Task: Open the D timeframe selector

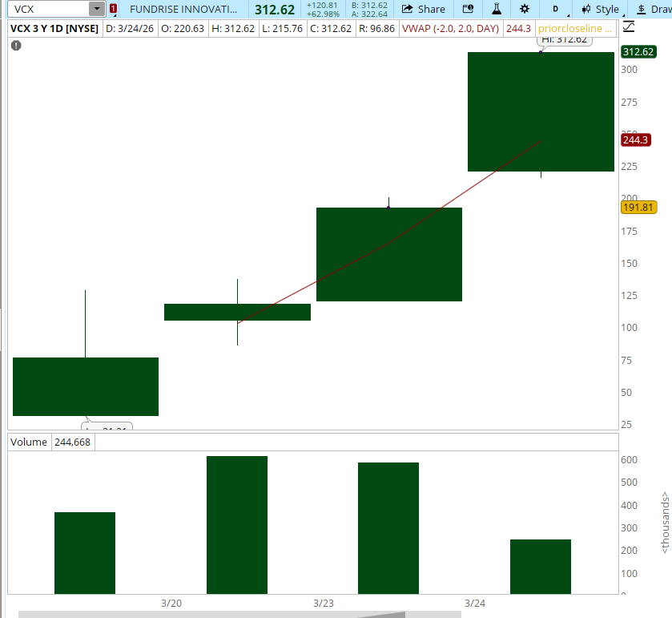Action: click(x=556, y=9)
